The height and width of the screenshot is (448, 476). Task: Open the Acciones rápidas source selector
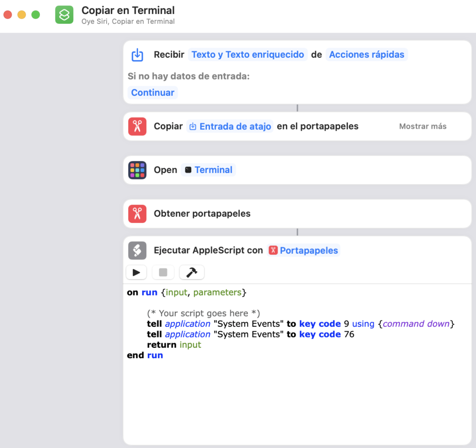pyautogui.click(x=367, y=55)
